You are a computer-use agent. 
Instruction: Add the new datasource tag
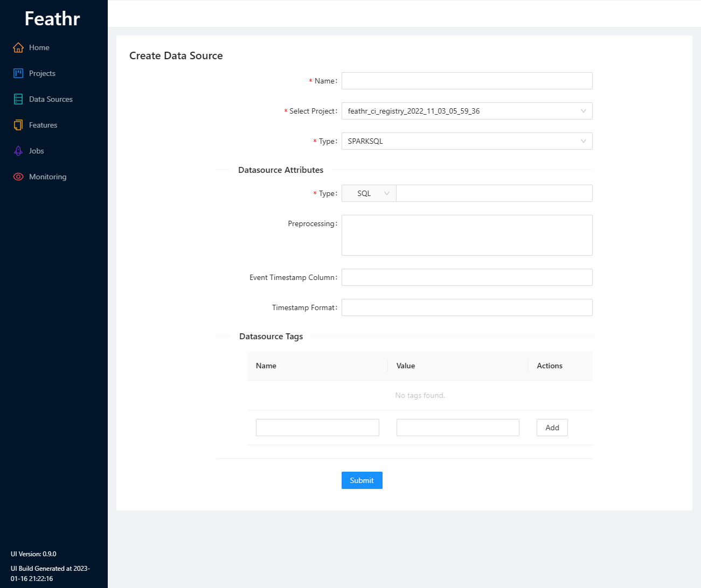coord(552,428)
